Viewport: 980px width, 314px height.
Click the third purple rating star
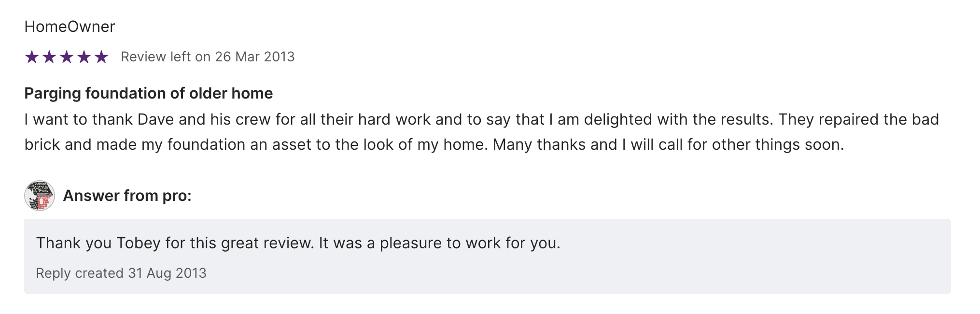(67, 57)
